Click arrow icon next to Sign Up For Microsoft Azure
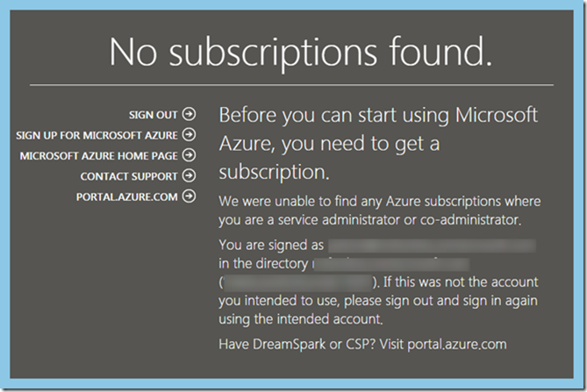The height and width of the screenshot is (392, 587). tap(189, 134)
